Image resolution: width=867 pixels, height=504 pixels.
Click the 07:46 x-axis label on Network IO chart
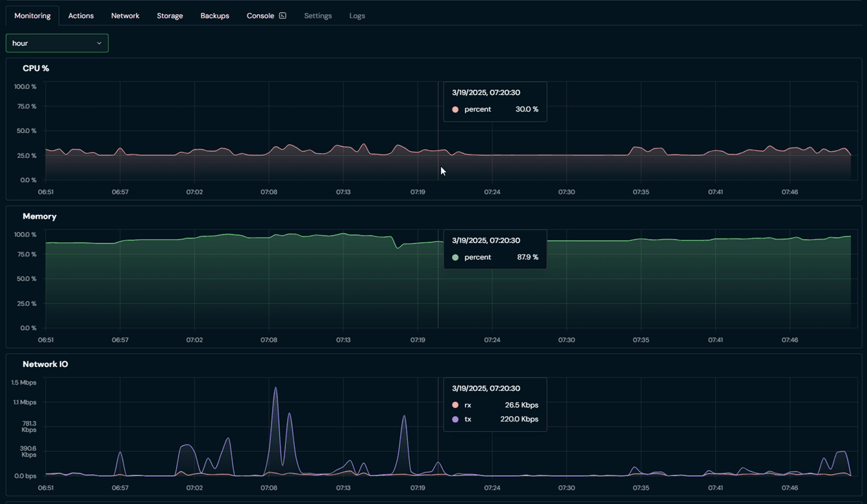(790, 488)
